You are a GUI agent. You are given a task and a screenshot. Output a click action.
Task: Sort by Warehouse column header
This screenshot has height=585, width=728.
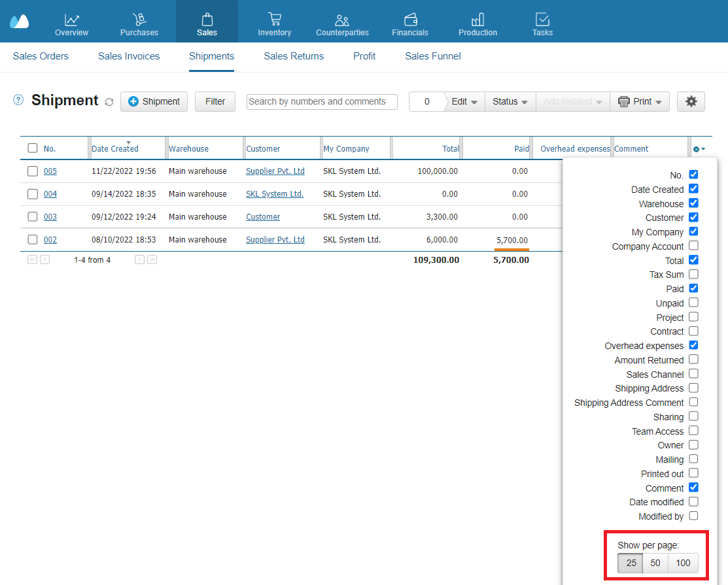click(188, 149)
